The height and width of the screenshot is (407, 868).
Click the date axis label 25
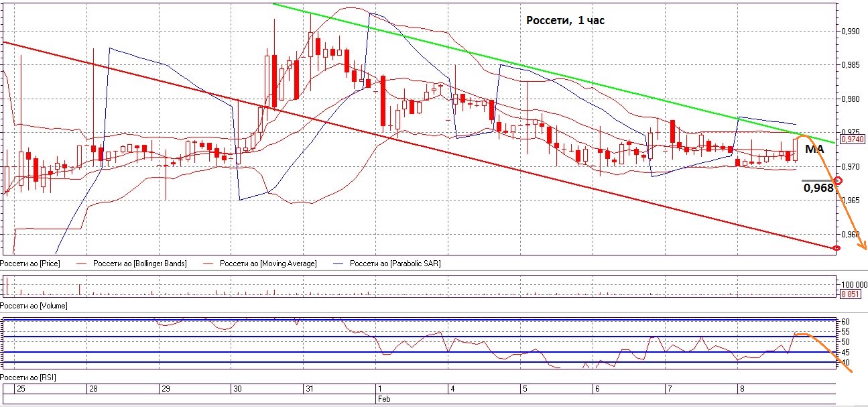pyautogui.click(x=21, y=389)
